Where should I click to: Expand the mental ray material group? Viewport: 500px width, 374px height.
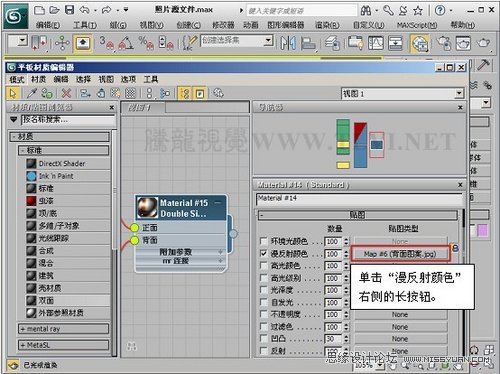tap(63, 329)
